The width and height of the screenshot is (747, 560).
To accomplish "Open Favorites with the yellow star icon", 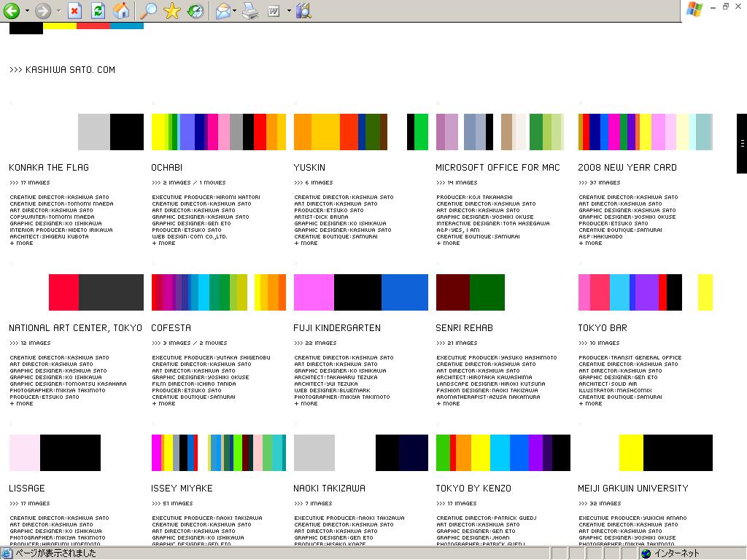I will click(x=171, y=10).
